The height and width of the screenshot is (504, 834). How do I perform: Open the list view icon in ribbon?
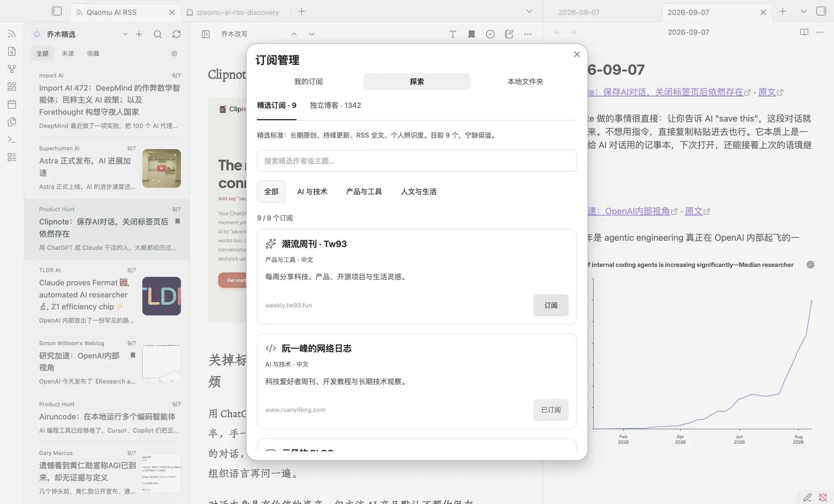(x=12, y=157)
